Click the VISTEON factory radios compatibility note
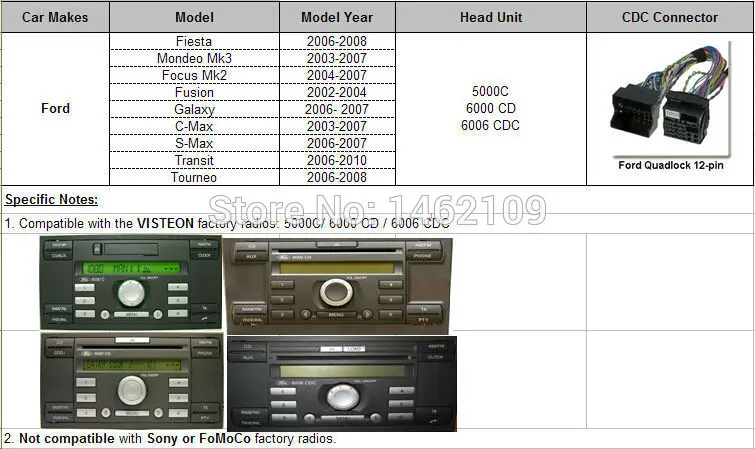 [x=227, y=224]
